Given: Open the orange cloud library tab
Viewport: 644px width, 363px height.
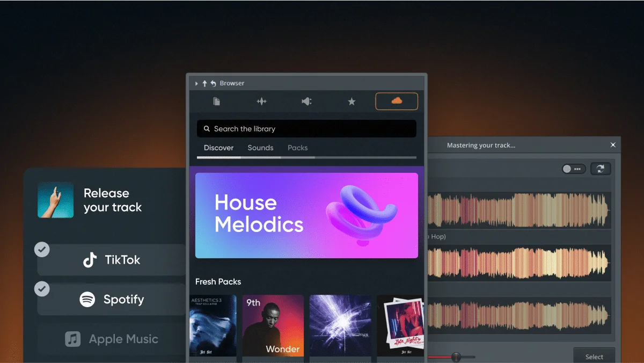Looking at the screenshot, I should tap(397, 101).
